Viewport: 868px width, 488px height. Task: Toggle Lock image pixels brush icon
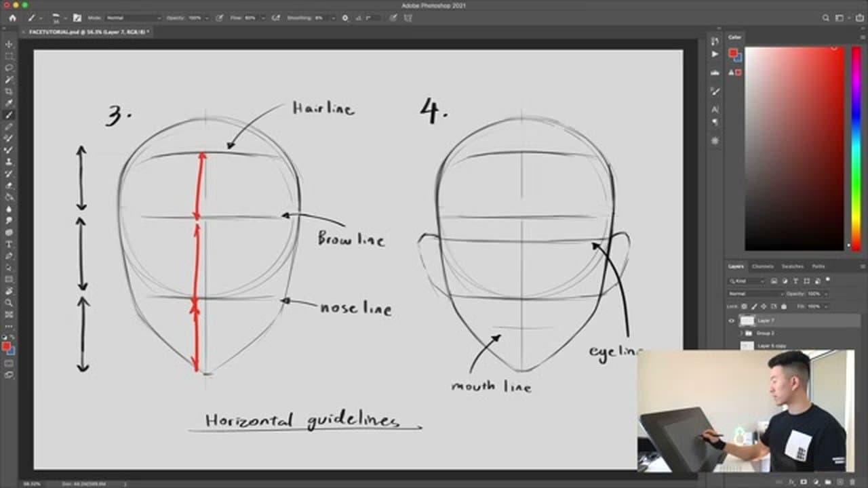(x=754, y=306)
